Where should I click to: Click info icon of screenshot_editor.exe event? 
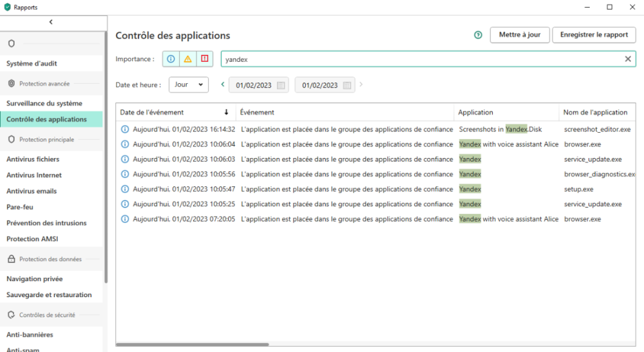pyautogui.click(x=125, y=130)
